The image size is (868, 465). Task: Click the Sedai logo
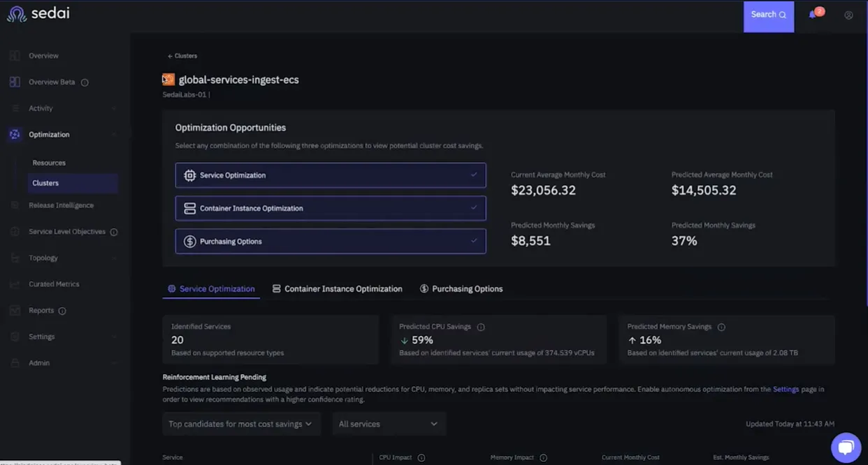[x=38, y=14]
